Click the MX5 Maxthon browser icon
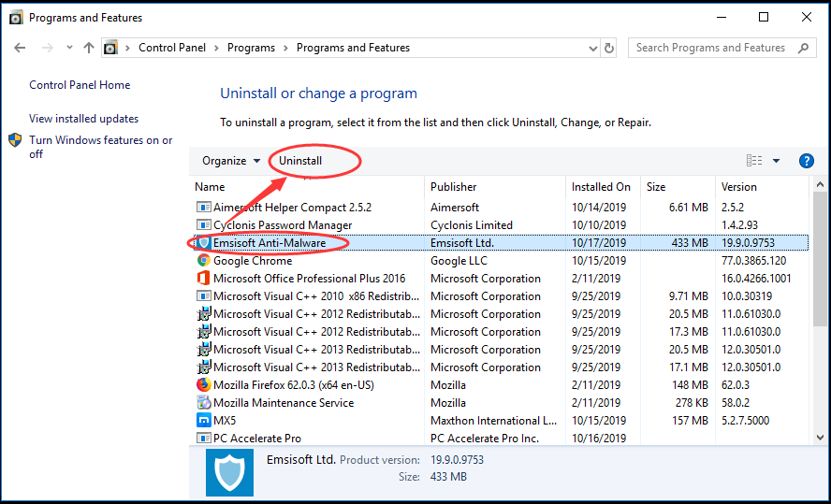 pos(203,421)
